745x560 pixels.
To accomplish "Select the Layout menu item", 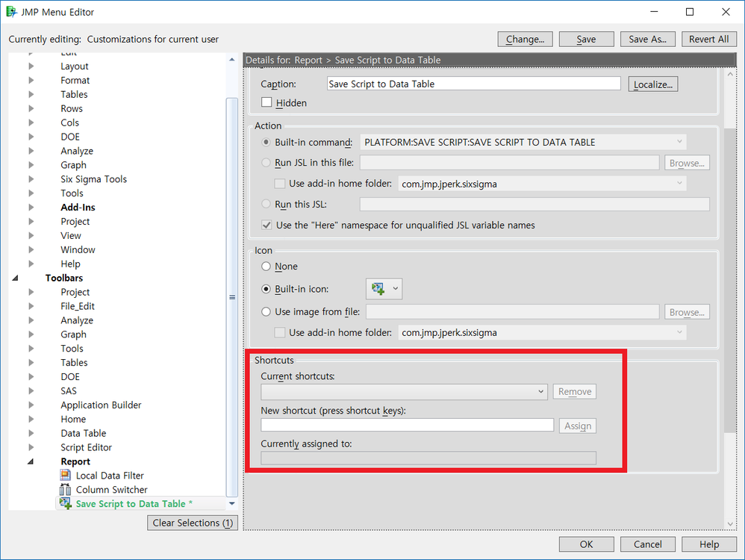I will (x=74, y=66).
